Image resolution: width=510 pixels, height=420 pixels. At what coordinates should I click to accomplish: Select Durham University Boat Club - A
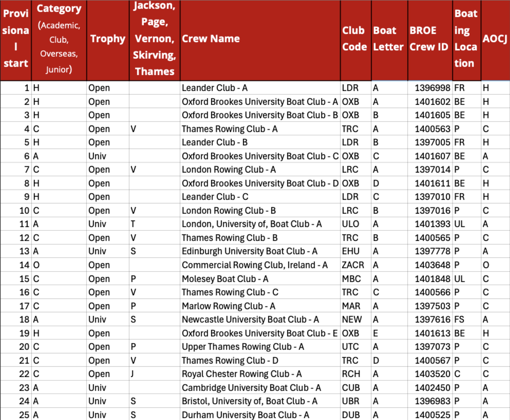coord(245,415)
